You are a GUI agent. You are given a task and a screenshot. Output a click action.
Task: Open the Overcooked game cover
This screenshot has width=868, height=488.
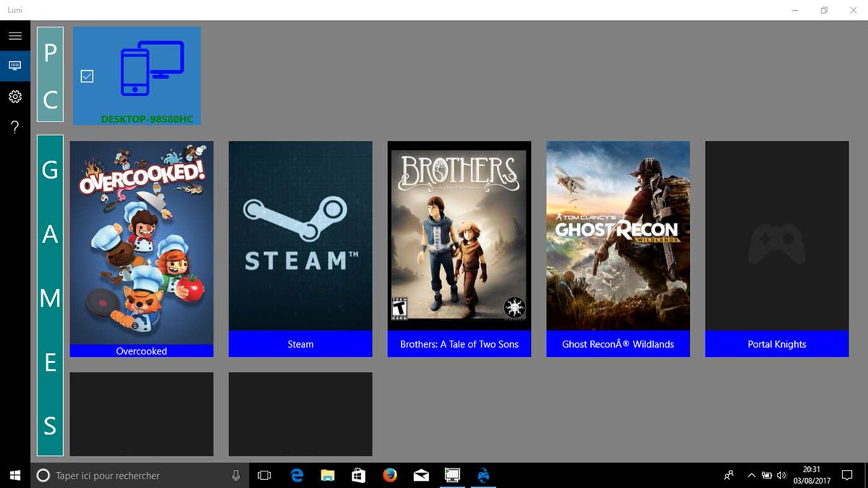click(x=142, y=243)
